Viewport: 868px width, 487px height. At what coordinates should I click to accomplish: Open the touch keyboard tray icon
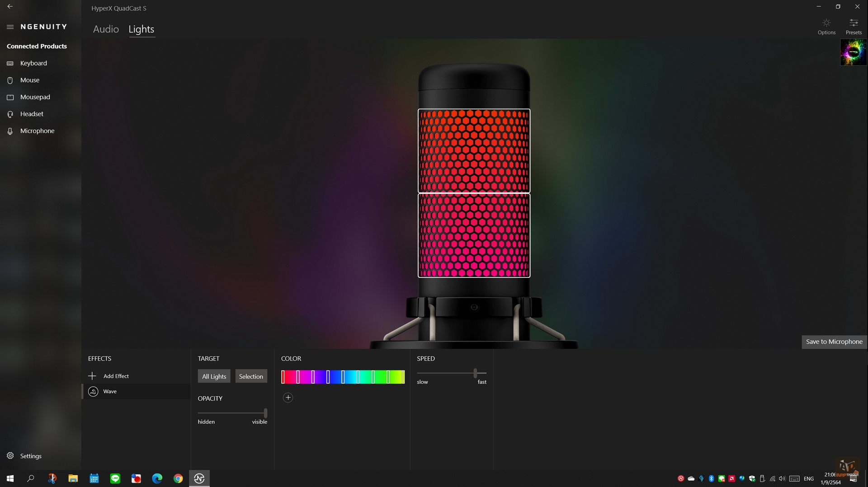point(794,478)
